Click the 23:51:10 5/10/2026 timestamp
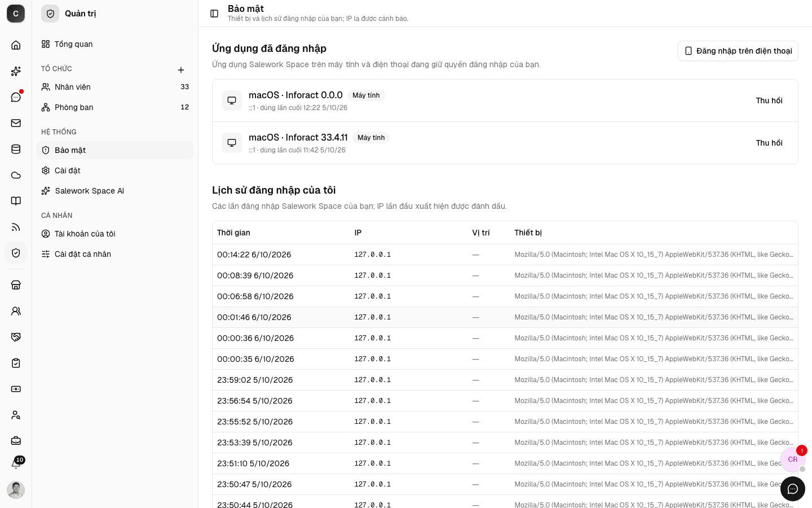The image size is (812, 508). (253, 463)
